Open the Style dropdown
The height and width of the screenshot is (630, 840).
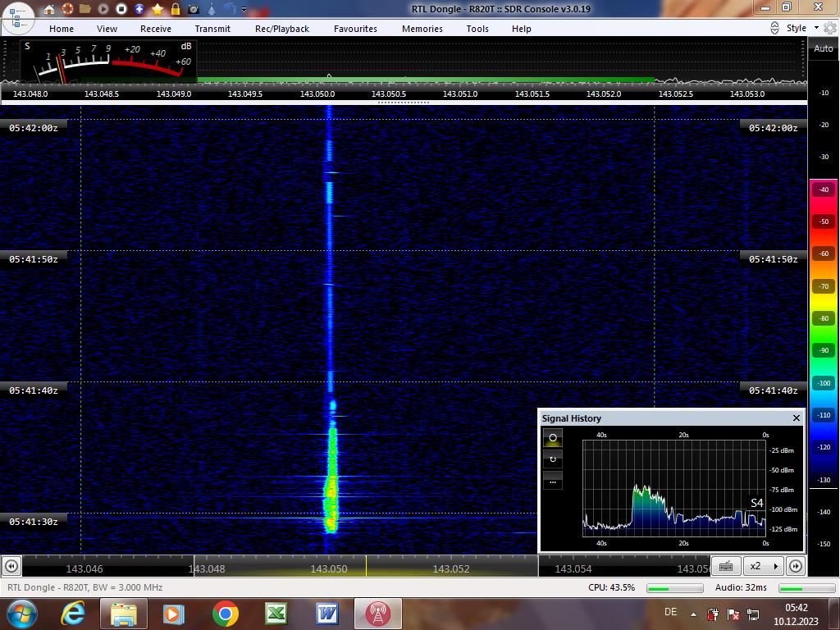pos(802,29)
